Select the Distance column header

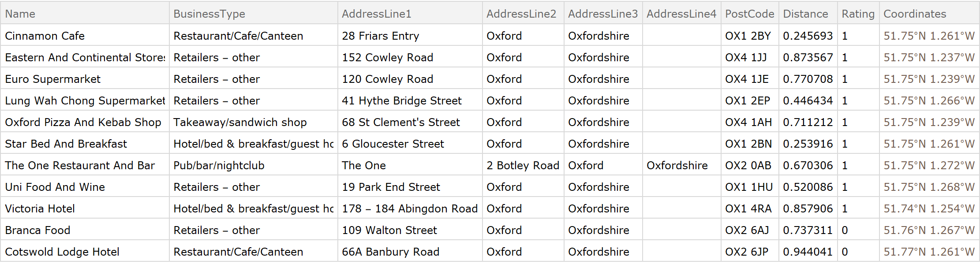click(x=805, y=14)
